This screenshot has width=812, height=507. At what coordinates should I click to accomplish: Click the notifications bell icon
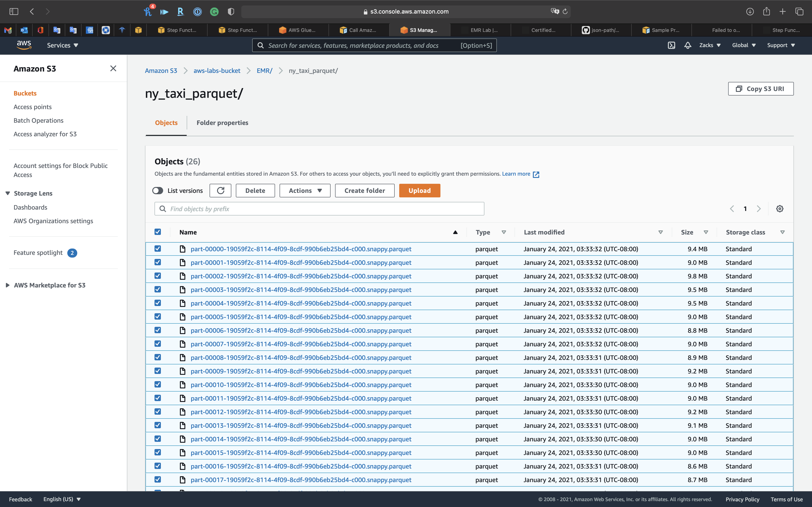pyautogui.click(x=688, y=45)
